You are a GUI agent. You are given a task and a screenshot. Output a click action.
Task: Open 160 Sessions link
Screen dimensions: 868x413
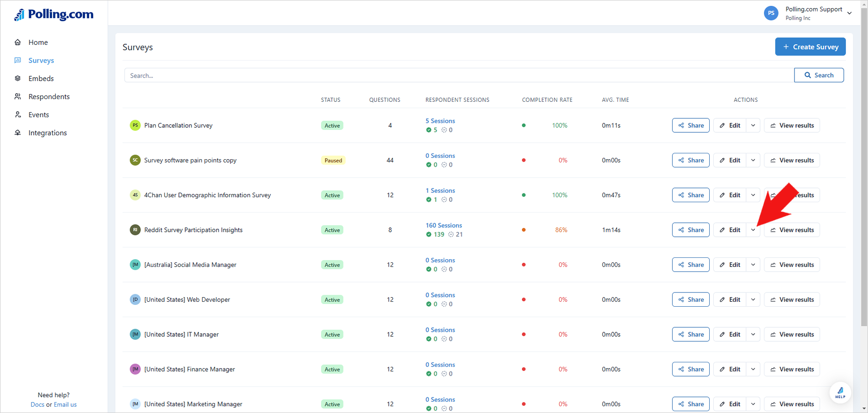point(444,225)
